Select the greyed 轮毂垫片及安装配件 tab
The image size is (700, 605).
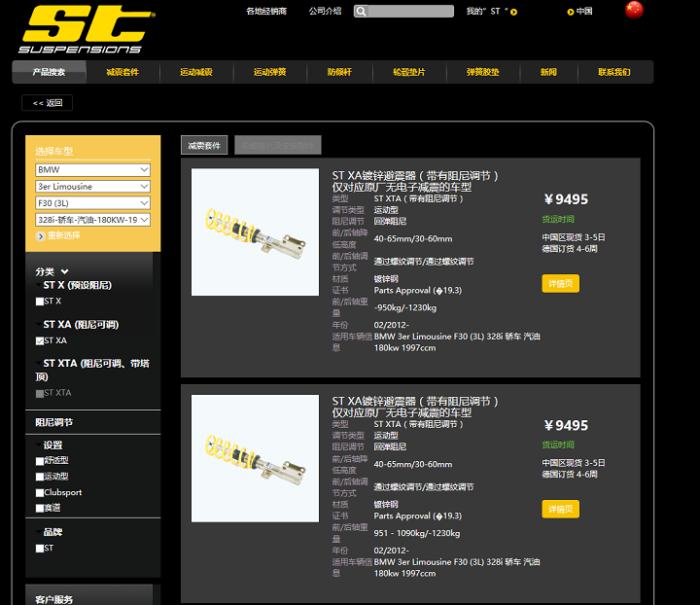(278, 145)
